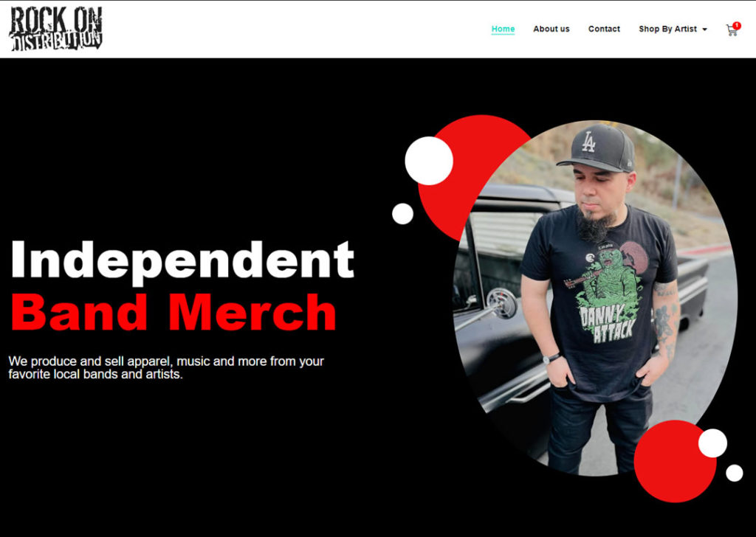Open the Contact page link
The height and width of the screenshot is (537, 756).
tap(604, 29)
